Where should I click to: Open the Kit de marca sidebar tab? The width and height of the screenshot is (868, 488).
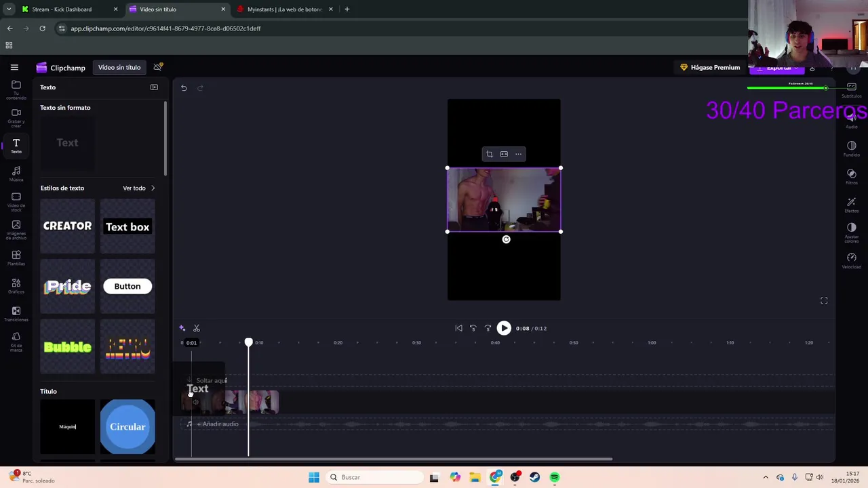pyautogui.click(x=16, y=340)
